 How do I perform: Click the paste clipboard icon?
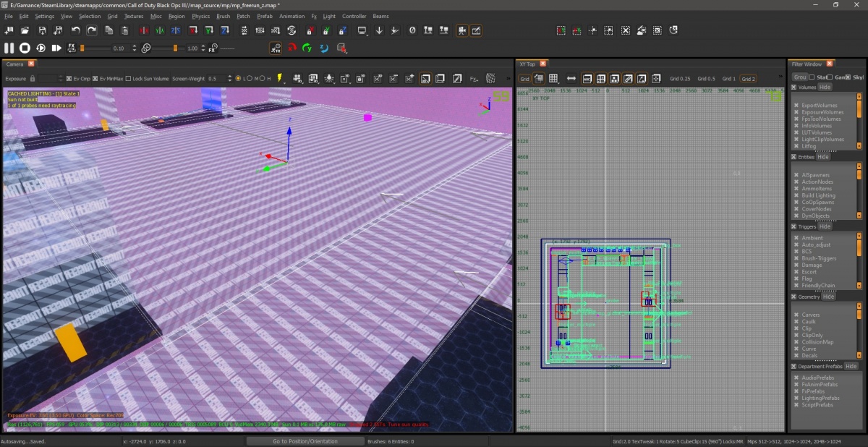point(125,30)
